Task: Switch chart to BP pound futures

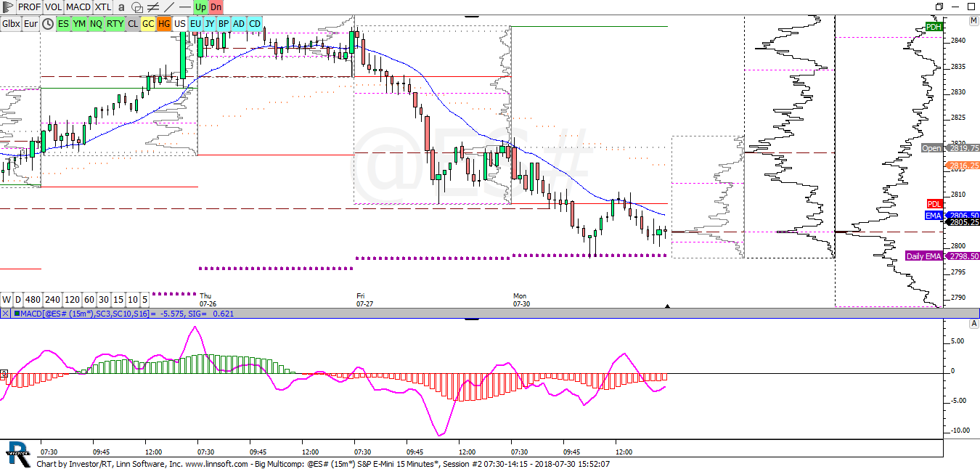Action: [224, 23]
